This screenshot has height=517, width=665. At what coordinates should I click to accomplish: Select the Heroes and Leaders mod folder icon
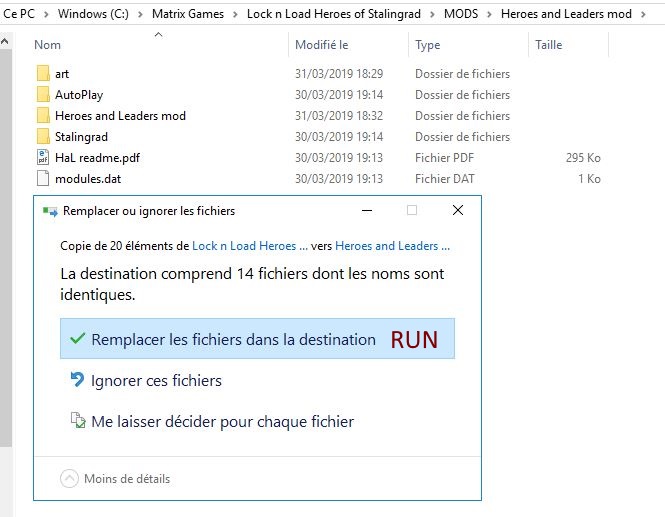pos(43,115)
